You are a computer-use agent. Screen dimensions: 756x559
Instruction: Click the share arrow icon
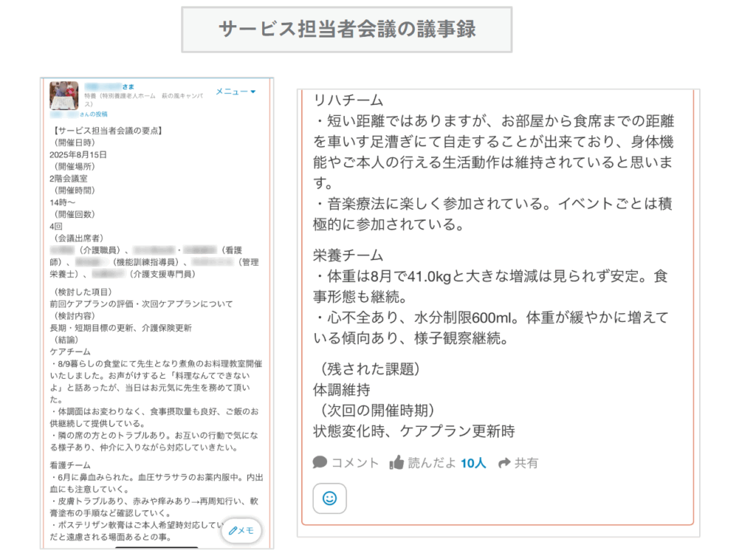[505, 463]
